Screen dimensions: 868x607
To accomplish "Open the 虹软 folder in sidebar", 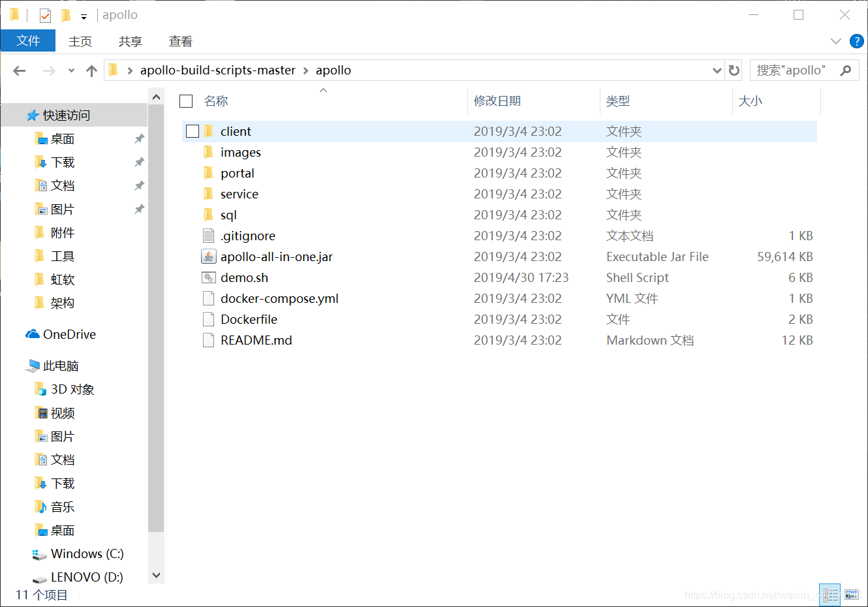I will [63, 280].
